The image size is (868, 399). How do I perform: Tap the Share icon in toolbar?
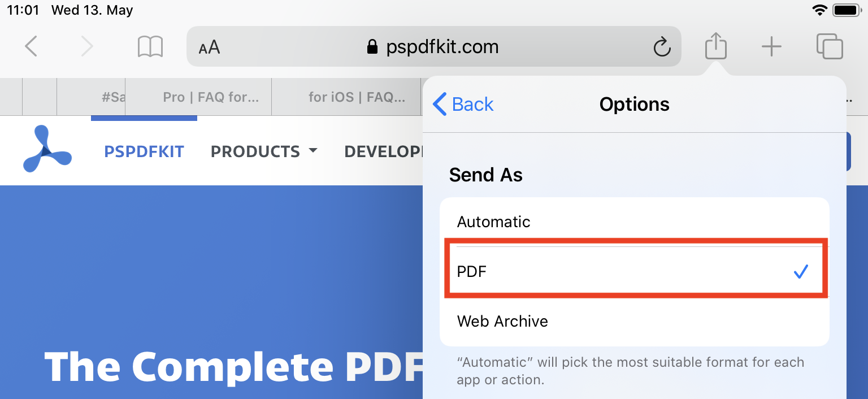click(715, 45)
